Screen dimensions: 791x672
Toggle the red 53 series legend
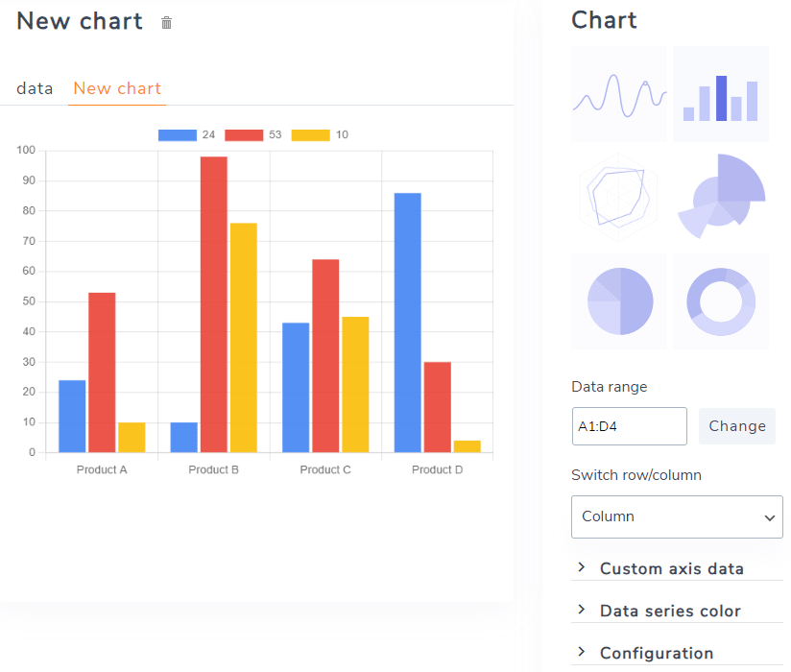pos(252,135)
